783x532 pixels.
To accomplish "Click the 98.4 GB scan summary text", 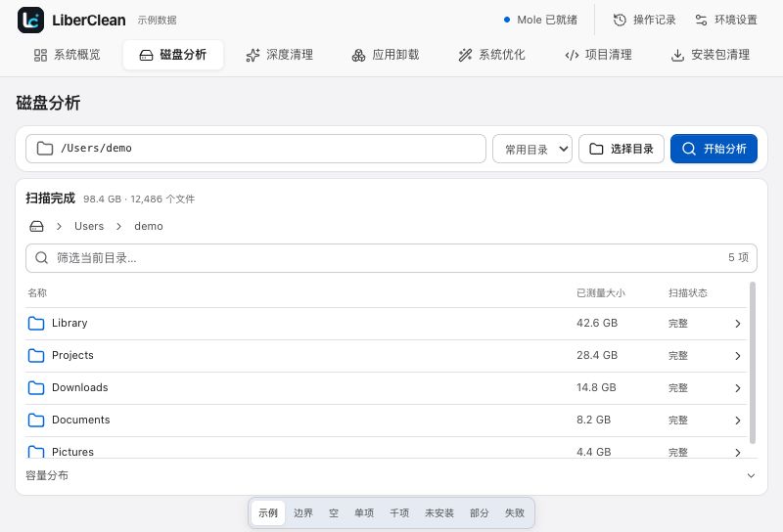I will point(139,199).
